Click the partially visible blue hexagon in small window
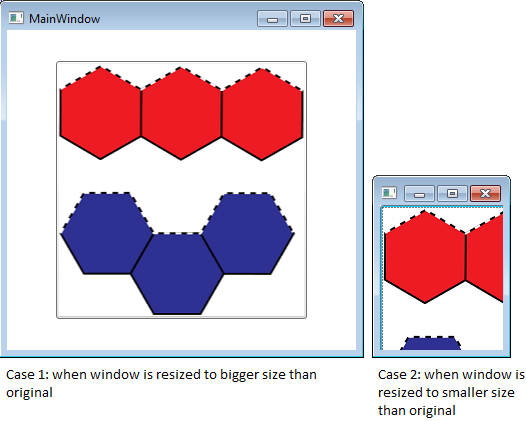The width and height of the screenshot is (526, 421). click(x=431, y=343)
